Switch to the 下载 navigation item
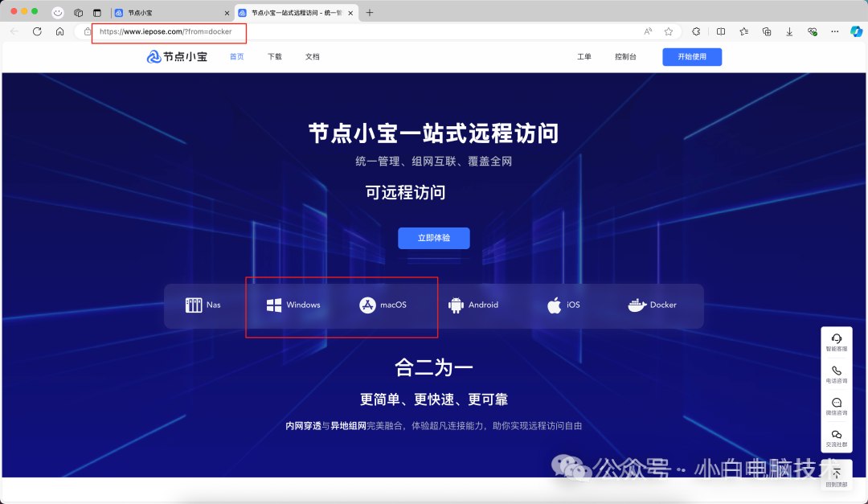868x504 pixels. pyautogui.click(x=274, y=56)
